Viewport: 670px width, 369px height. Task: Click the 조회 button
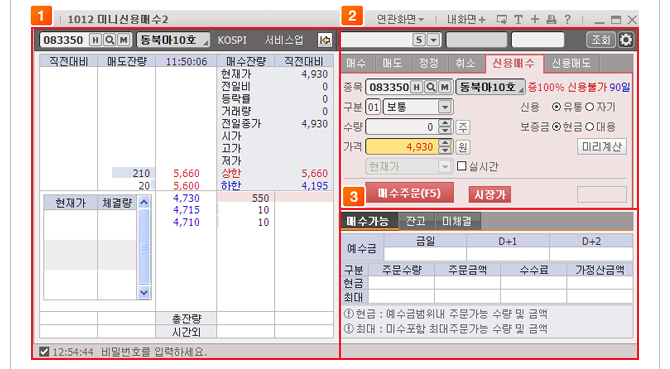coord(601,40)
